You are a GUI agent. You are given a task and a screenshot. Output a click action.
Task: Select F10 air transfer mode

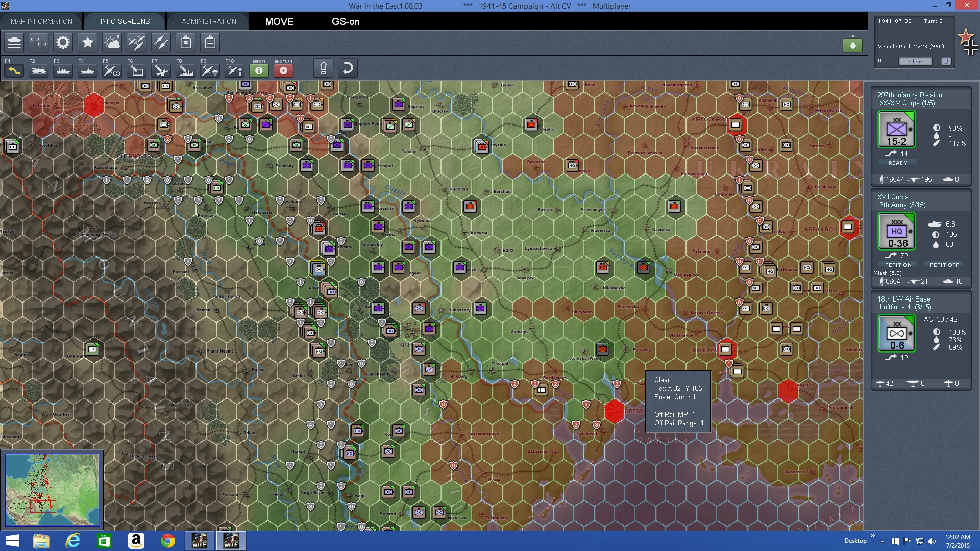tap(235, 70)
